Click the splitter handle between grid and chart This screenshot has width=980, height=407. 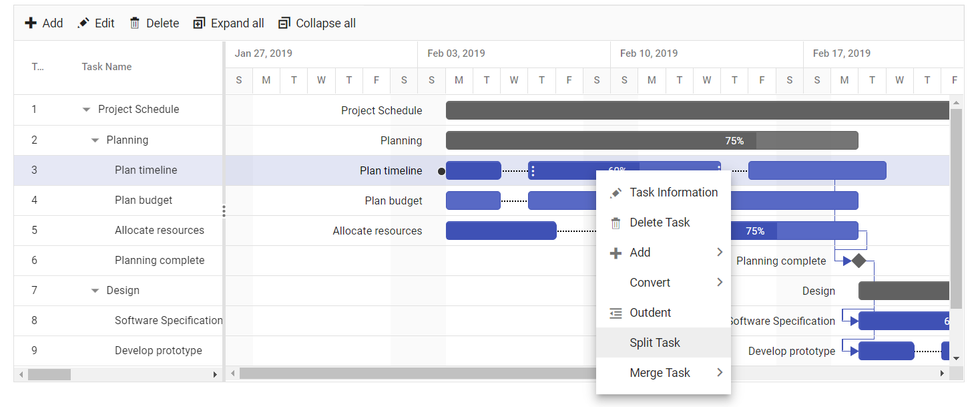pyautogui.click(x=224, y=211)
